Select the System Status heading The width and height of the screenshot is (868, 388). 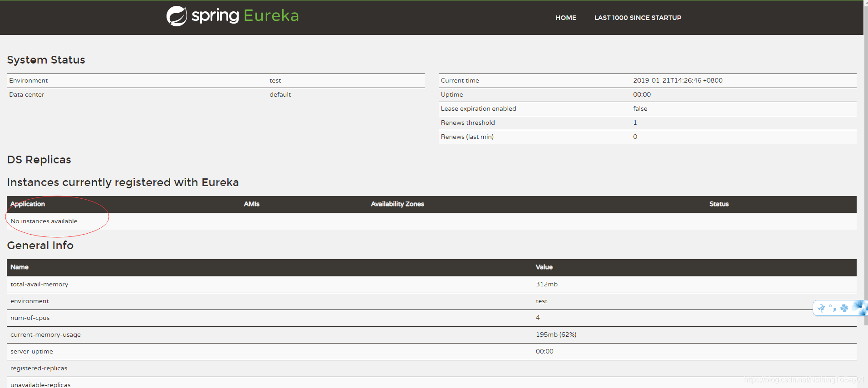(x=46, y=60)
